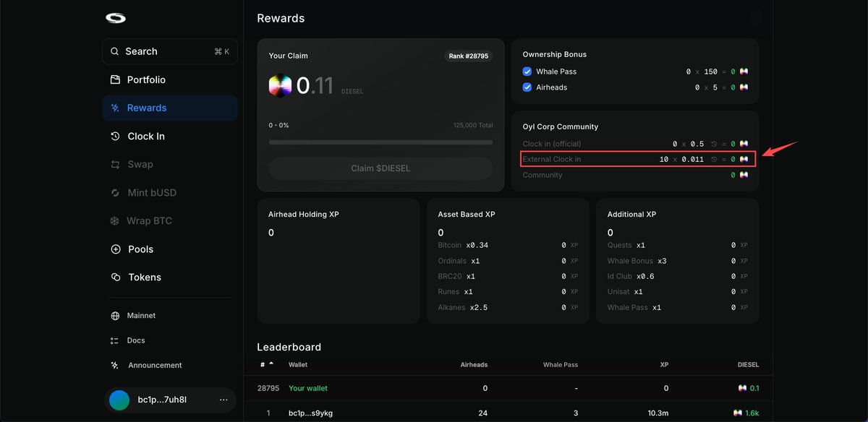The width and height of the screenshot is (868, 422).
Task: Click the Oyl logo icon
Action: [x=116, y=19]
